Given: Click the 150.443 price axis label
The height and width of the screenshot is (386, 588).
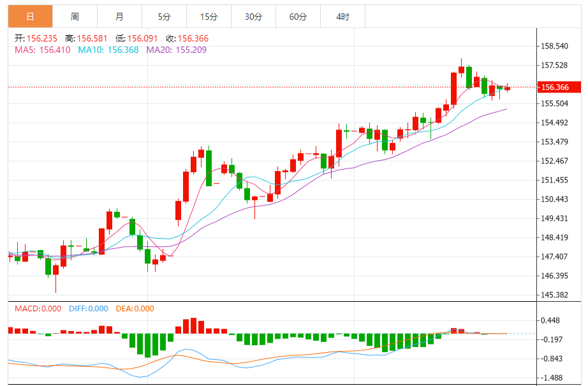Looking at the screenshot, I should coord(554,199).
